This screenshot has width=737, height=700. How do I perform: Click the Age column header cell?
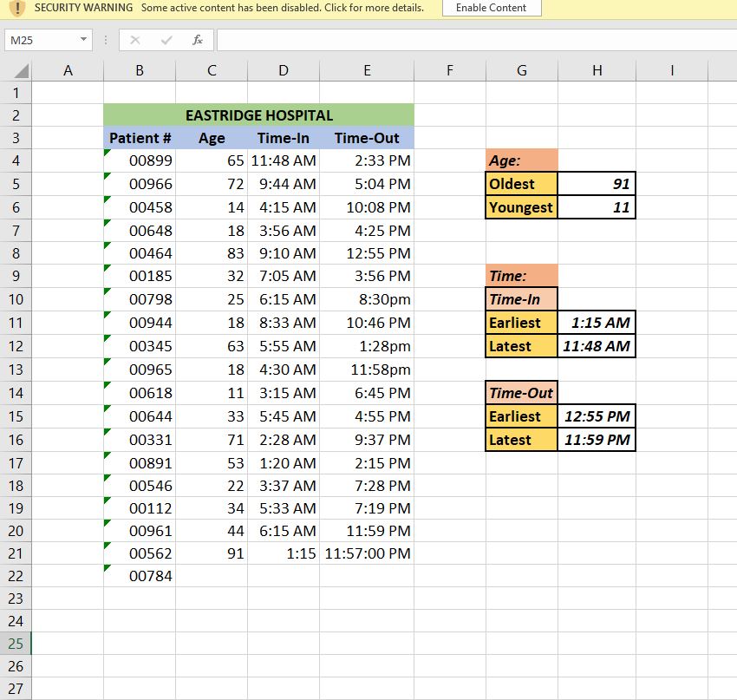click(212, 138)
